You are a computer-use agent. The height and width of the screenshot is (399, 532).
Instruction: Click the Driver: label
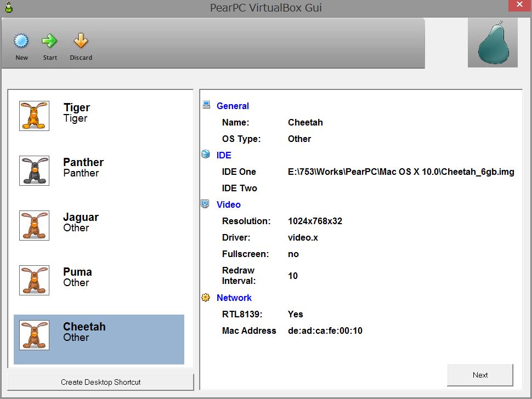click(236, 238)
